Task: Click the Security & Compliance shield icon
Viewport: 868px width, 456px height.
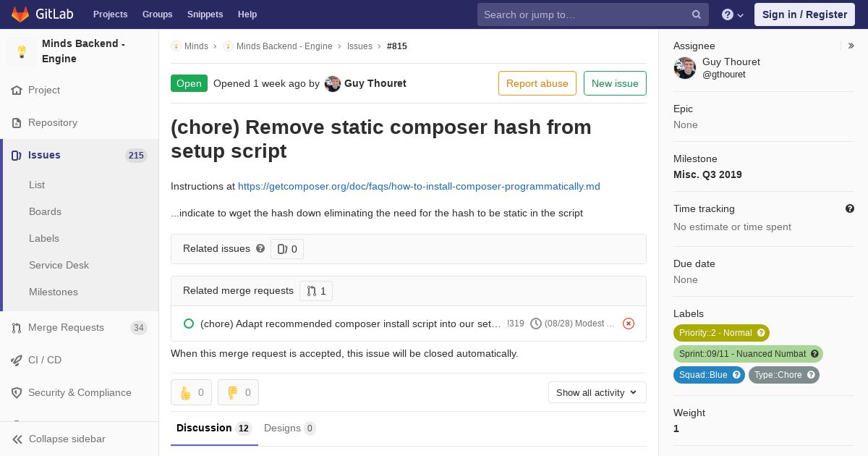Action: (17, 393)
